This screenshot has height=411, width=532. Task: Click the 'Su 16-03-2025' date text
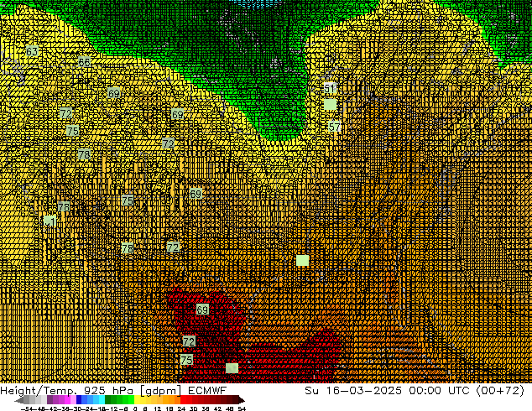(353, 390)
